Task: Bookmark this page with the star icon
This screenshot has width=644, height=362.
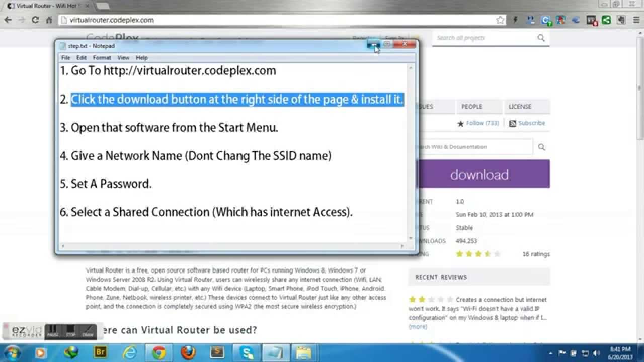Action: point(500,20)
